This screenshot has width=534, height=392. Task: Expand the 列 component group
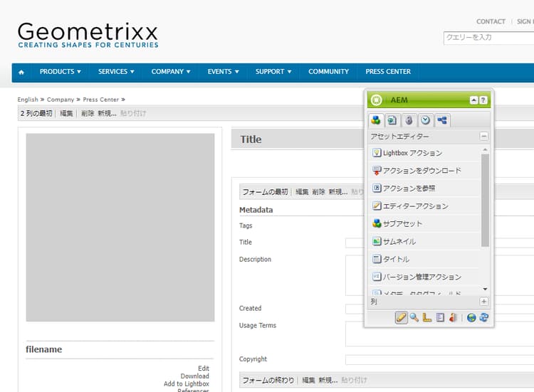[483, 302]
